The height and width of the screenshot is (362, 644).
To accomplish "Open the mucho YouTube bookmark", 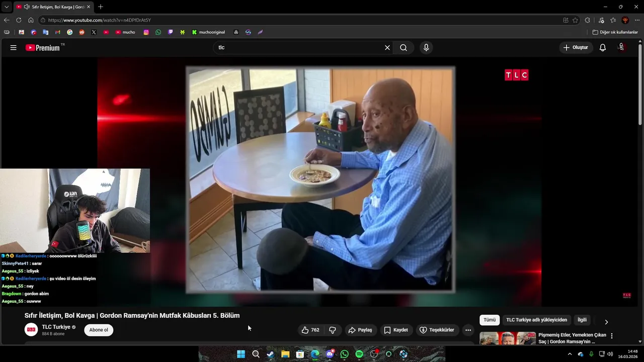I will [125, 32].
